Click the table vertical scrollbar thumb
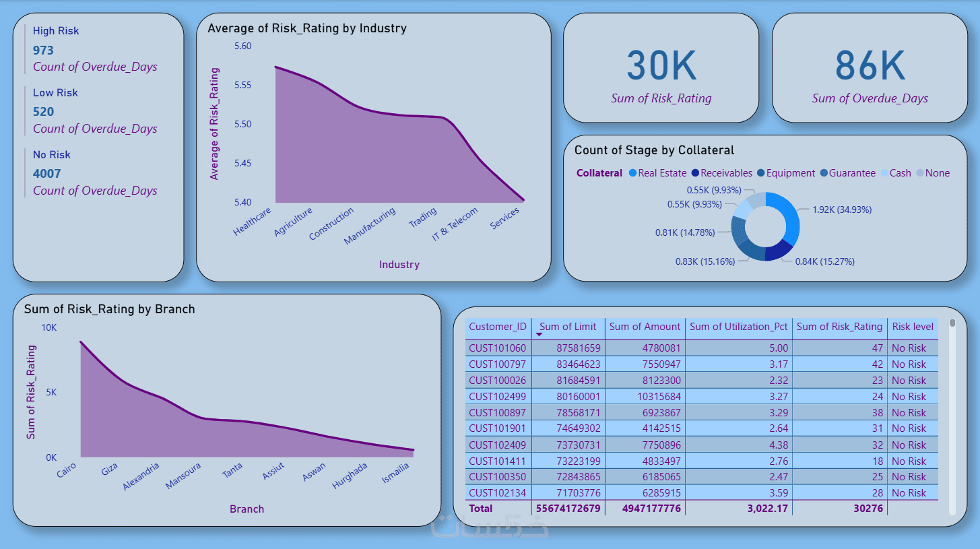 (x=952, y=323)
